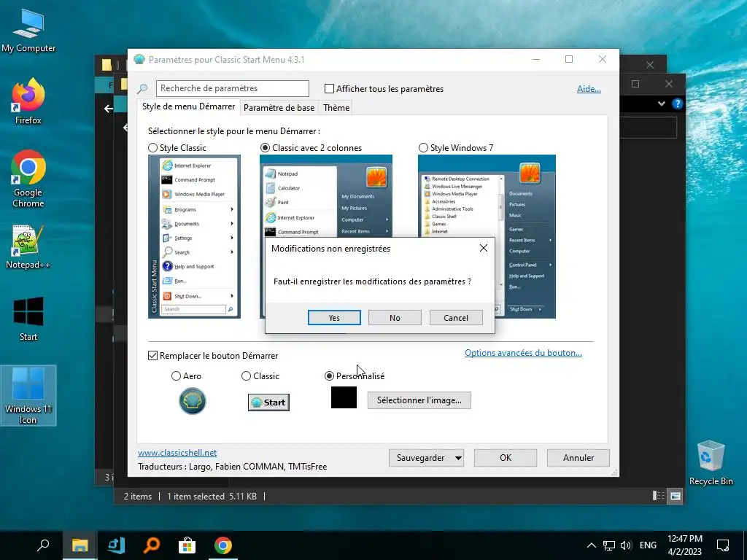This screenshot has height=560, width=747.
Task: Select the Recycle Bin icon
Action: point(711,463)
